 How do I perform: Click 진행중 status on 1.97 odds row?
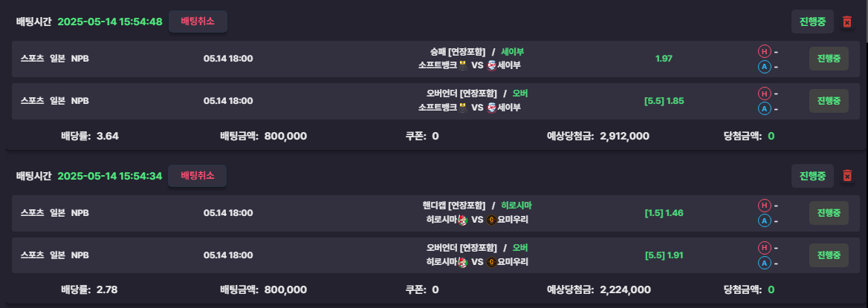[x=829, y=59]
